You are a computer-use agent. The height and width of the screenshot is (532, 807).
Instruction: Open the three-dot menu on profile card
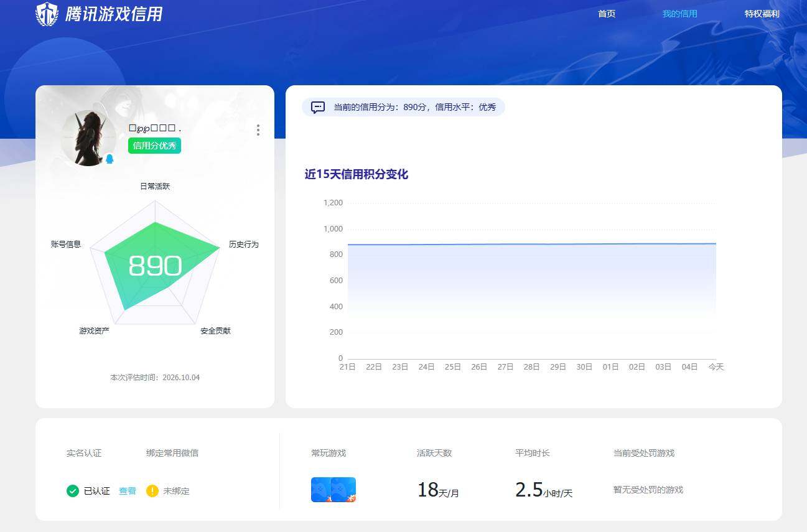click(258, 130)
